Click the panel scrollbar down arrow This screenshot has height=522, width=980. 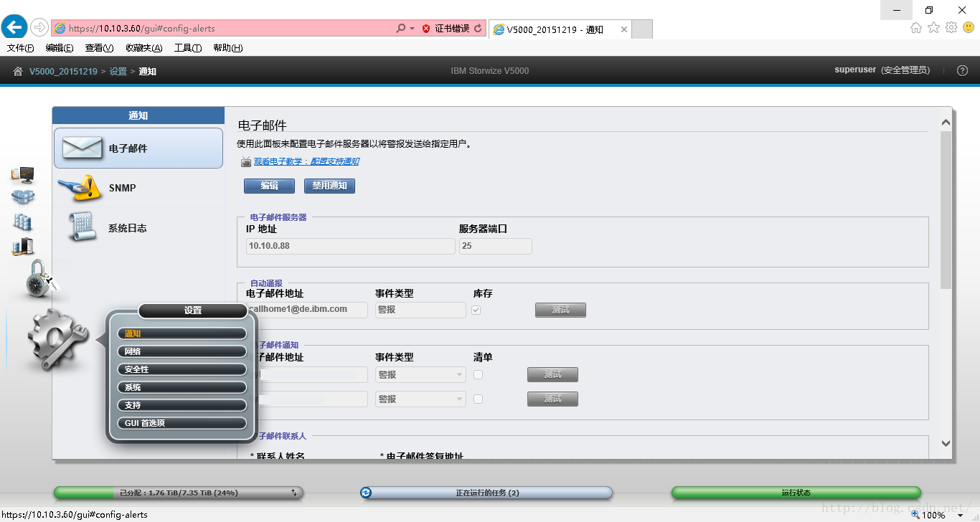946,443
